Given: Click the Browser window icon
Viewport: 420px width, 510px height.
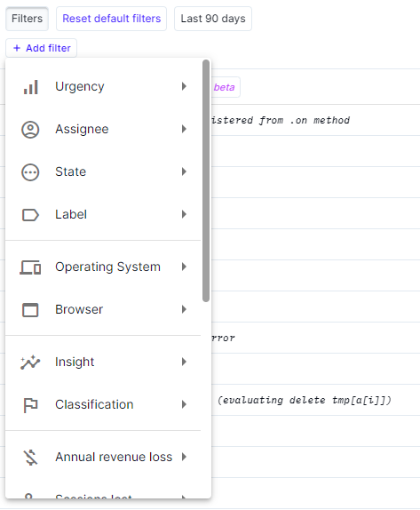Looking at the screenshot, I should pyautogui.click(x=30, y=309).
